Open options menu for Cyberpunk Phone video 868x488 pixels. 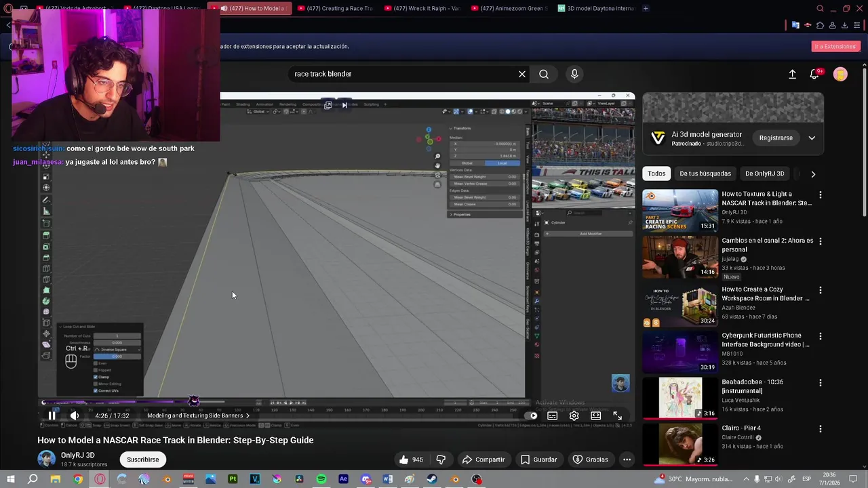tap(820, 336)
